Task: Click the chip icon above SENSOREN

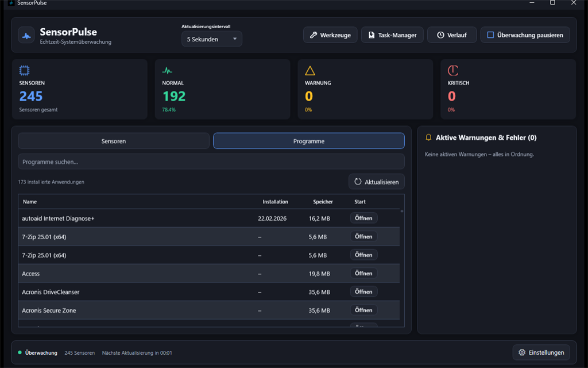Action: click(x=24, y=70)
